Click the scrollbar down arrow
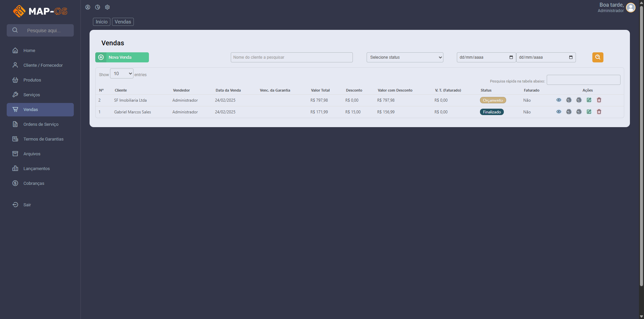This screenshot has height=319, width=644. (x=641, y=316)
